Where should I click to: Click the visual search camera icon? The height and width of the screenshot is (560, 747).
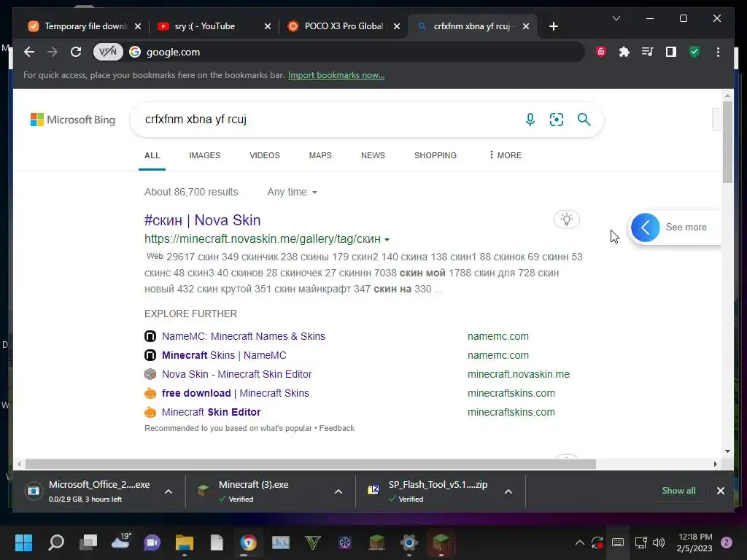point(557,120)
